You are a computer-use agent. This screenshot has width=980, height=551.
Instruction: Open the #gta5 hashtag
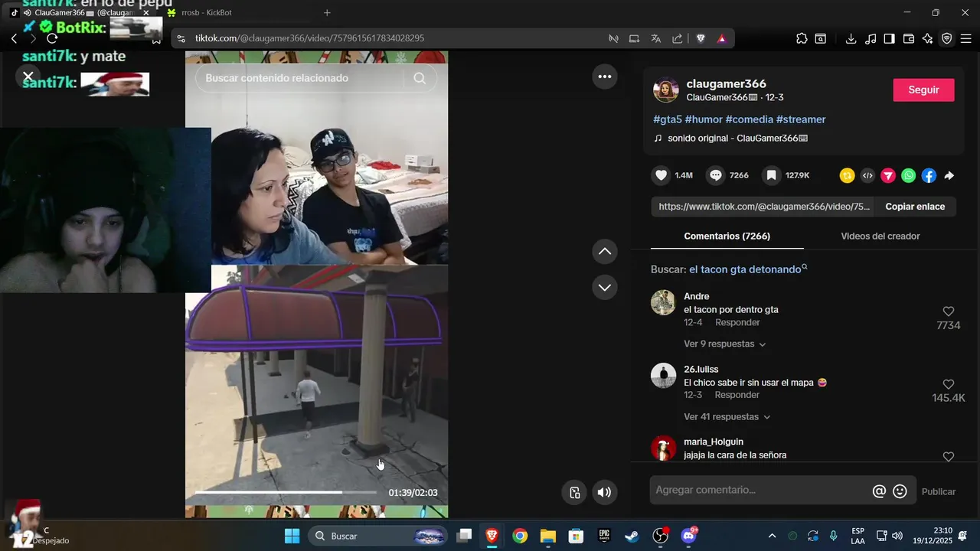pos(667,119)
